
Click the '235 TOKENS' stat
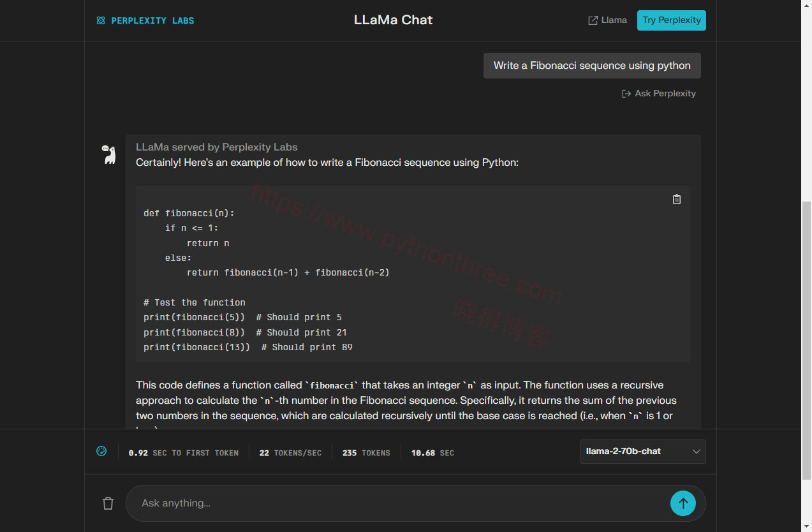coord(366,453)
